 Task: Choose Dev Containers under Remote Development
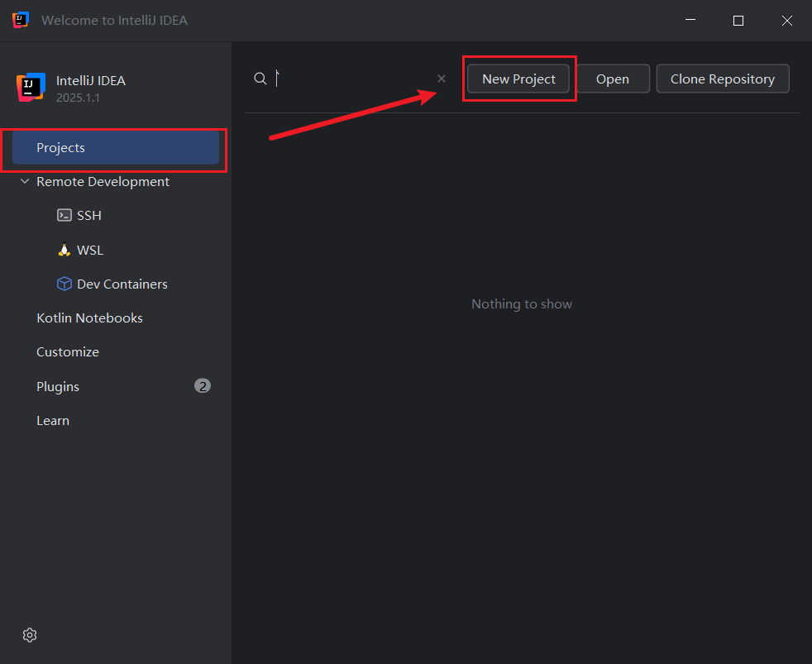pyautogui.click(x=122, y=284)
